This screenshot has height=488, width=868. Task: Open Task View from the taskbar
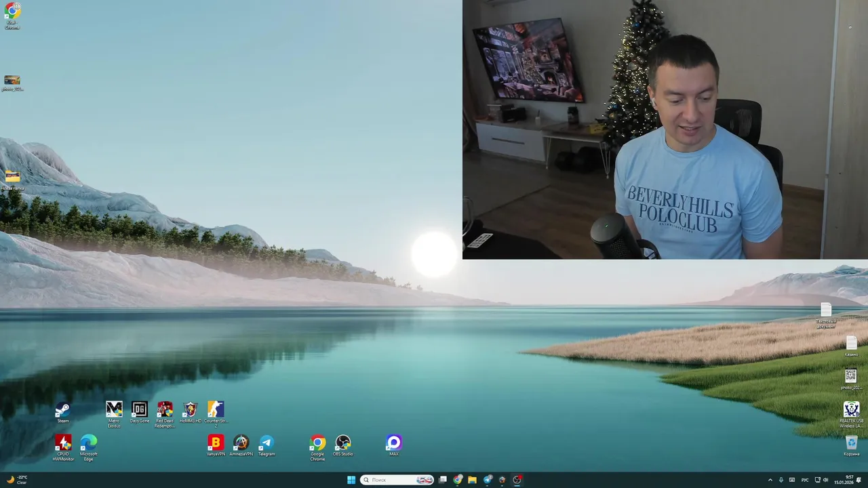[x=443, y=480]
